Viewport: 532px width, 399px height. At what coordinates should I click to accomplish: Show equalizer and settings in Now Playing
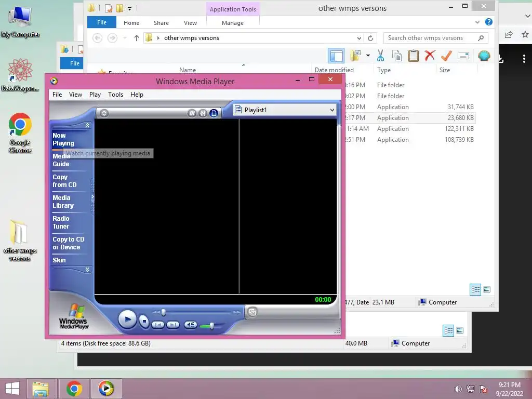203,113
